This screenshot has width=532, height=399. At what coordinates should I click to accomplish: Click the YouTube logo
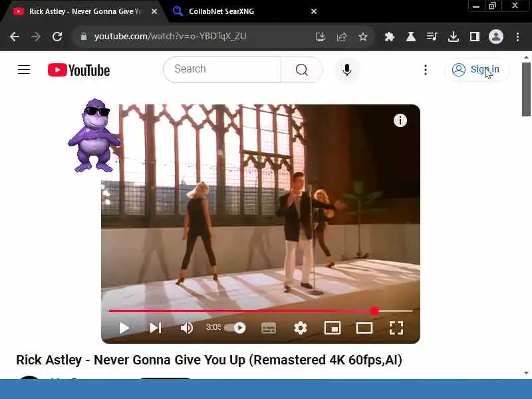(x=78, y=70)
